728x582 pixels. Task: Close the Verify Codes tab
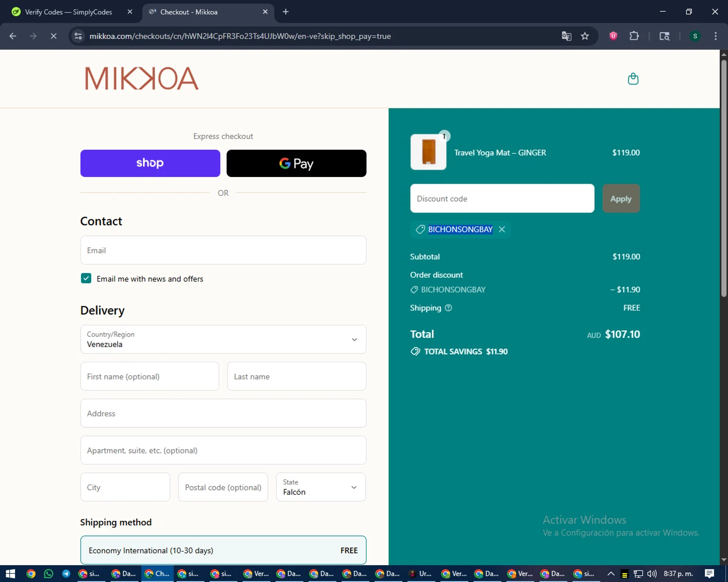pyautogui.click(x=130, y=12)
